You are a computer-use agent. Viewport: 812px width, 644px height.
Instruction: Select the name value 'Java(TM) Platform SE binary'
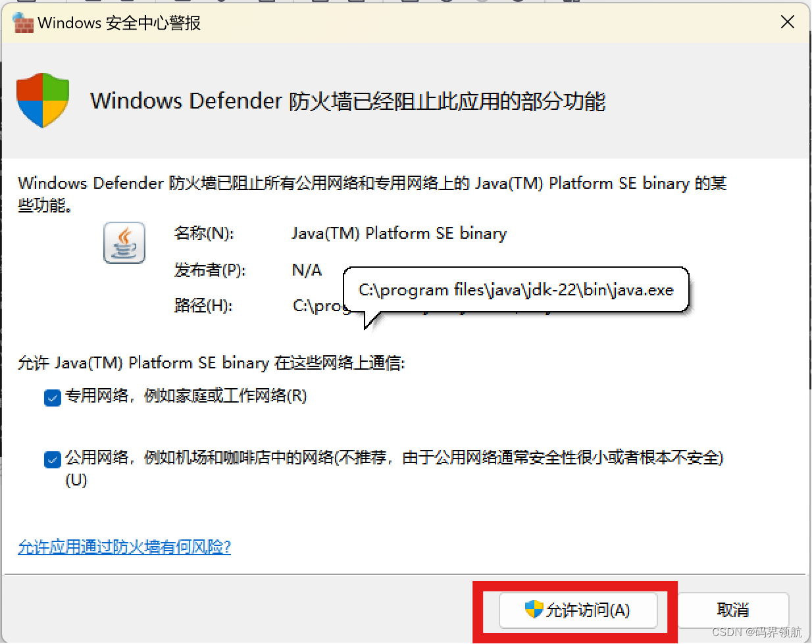399,234
